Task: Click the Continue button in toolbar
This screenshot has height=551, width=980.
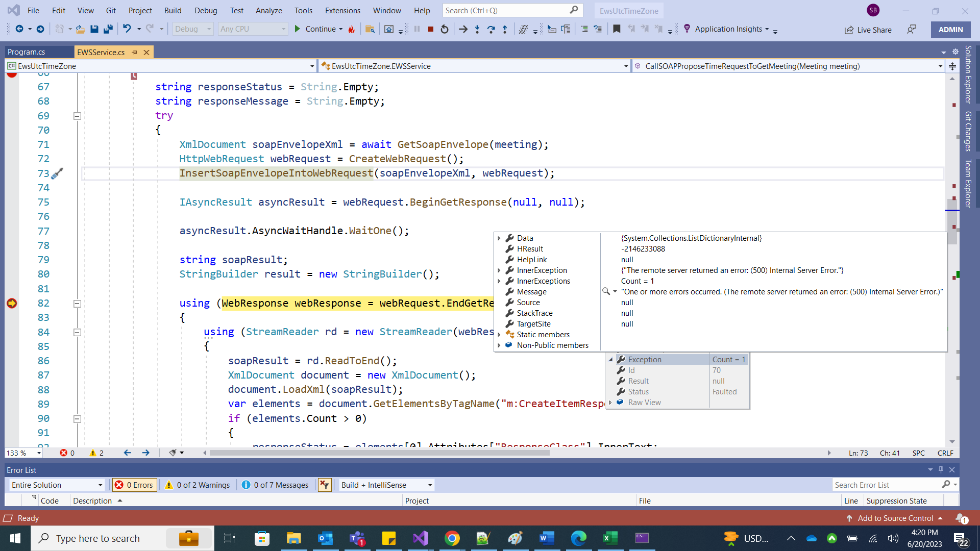Action: [x=316, y=29]
